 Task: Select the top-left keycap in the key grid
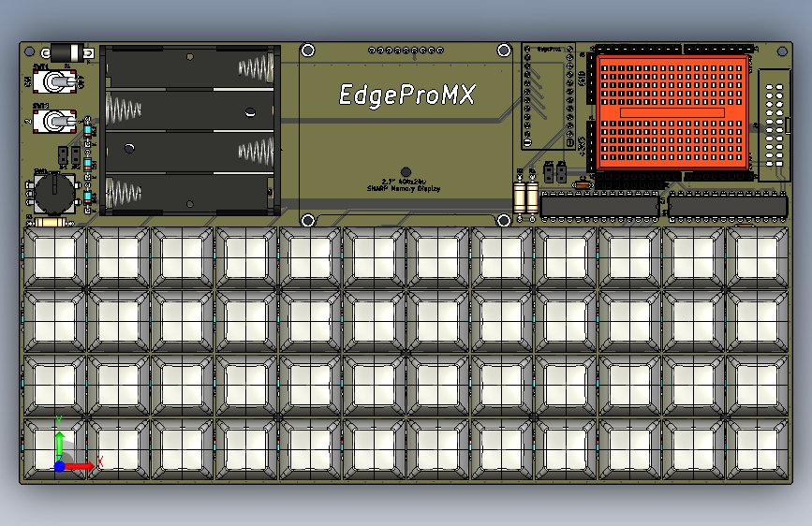click(x=54, y=257)
